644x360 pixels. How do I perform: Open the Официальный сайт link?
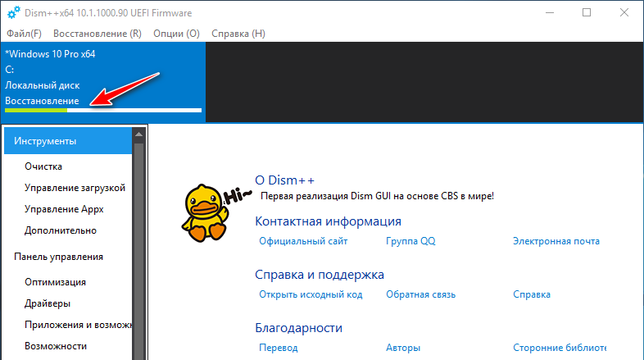(x=303, y=241)
